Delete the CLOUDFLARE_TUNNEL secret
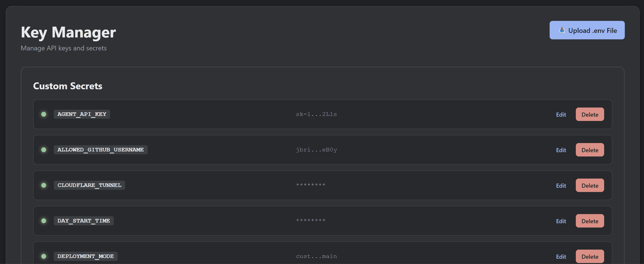This screenshot has height=264, width=644. pos(590,185)
